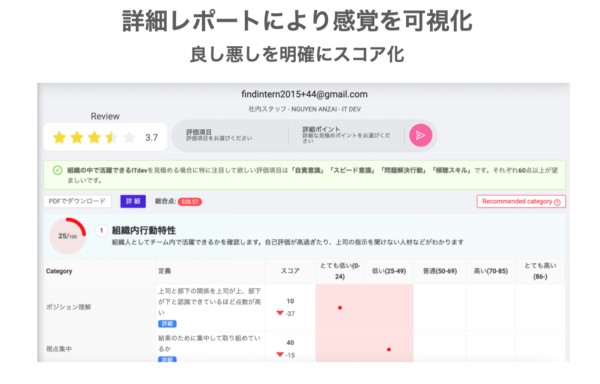Click the red triangle beside -15
This screenshot has width=600, height=384.
pyautogui.click(x=280, y=355)
